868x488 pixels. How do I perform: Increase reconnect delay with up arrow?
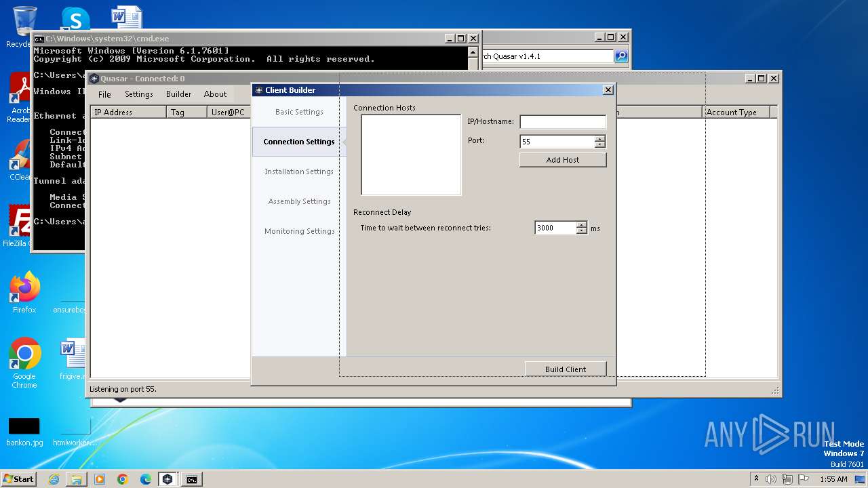(581, 225)
